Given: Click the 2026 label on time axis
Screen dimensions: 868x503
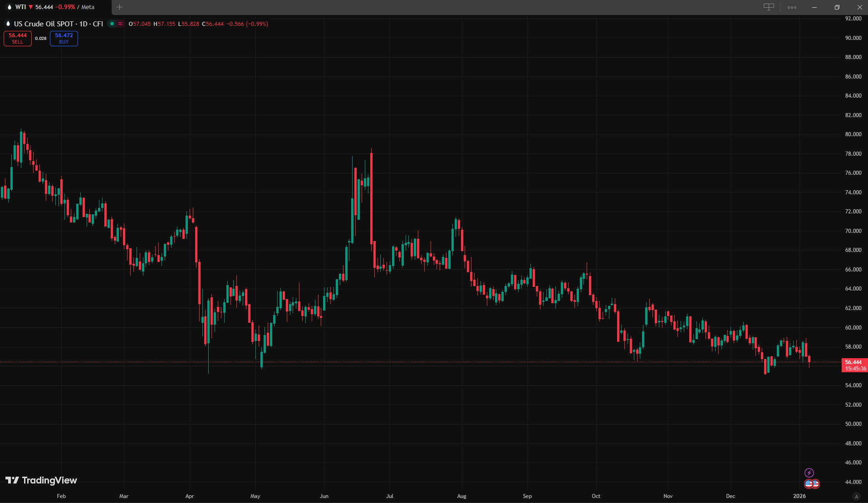Looking at the screenshot, I should click(x=799, y=496).
